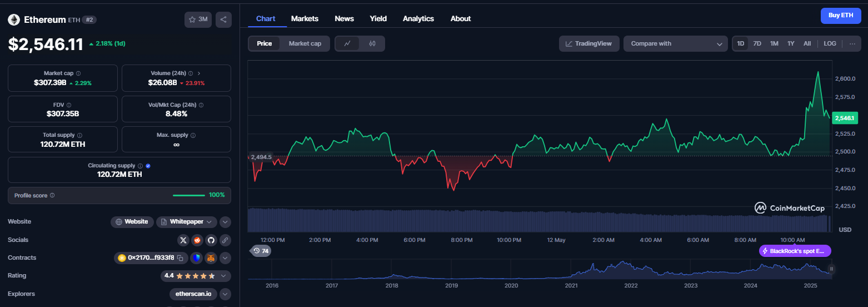The width and height of the screenshot is (868, 307).
Task: Switch to the About tab
Action: (x=461, y=18)
